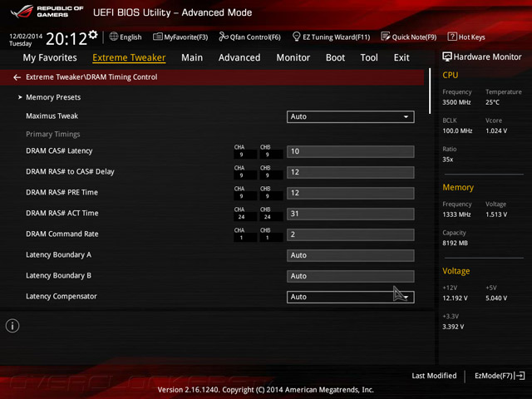
Task: Switch to EzMode(F7)
Action: pos(500,376)
